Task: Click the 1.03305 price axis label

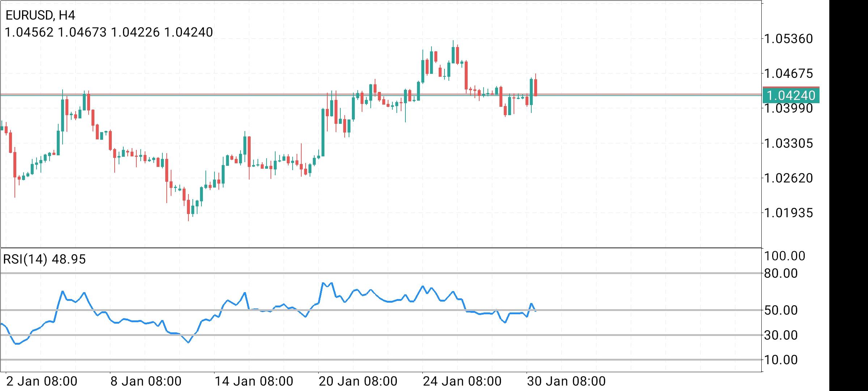Action: pyautogui.click(x=788, y=143)
